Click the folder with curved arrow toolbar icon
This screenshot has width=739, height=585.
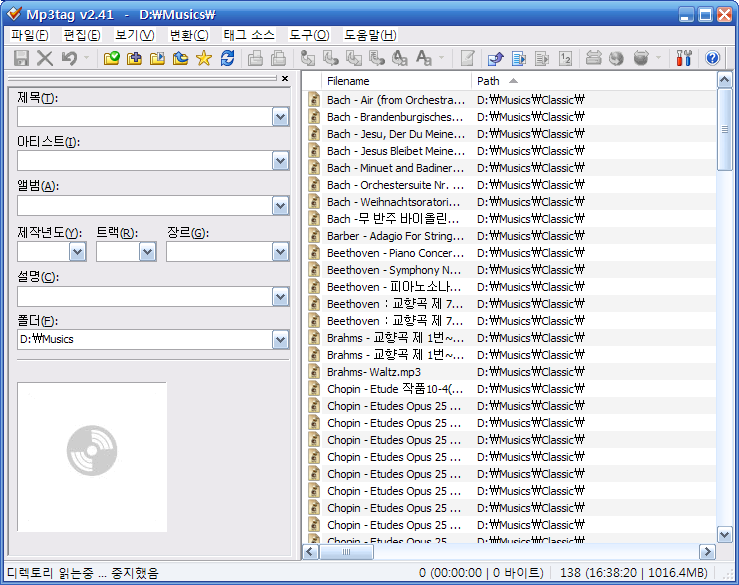(x=181, y=58)
